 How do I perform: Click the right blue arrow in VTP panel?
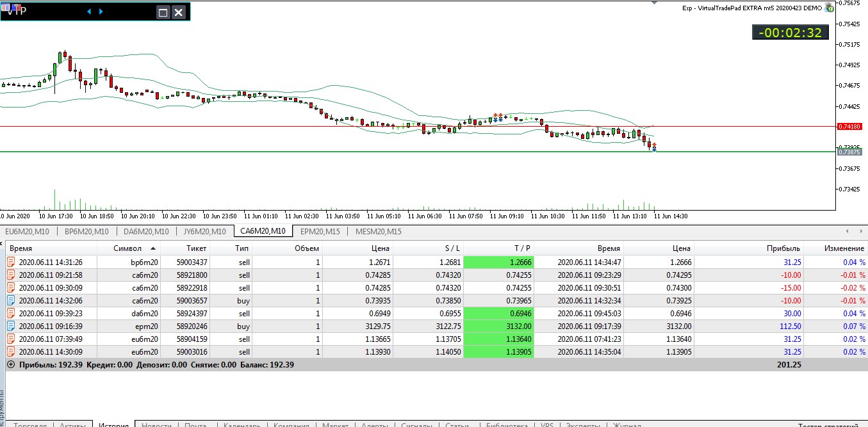tap(101, 12)
